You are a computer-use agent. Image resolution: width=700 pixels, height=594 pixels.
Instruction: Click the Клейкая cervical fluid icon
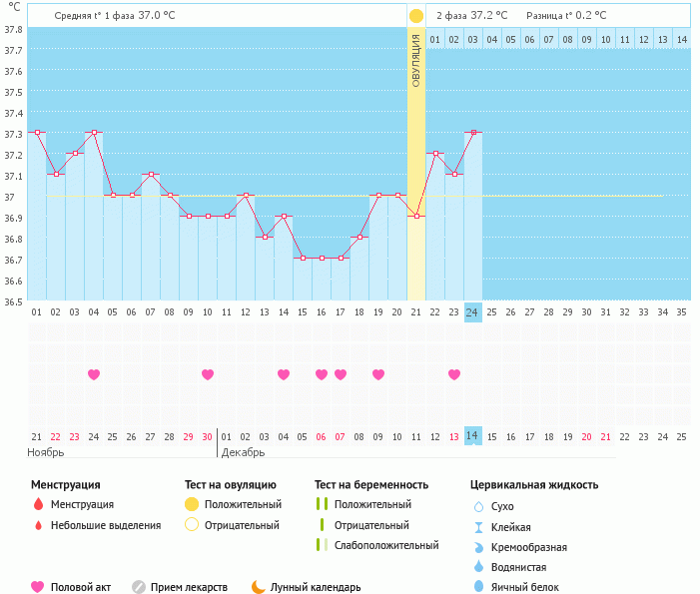(478, 526)
